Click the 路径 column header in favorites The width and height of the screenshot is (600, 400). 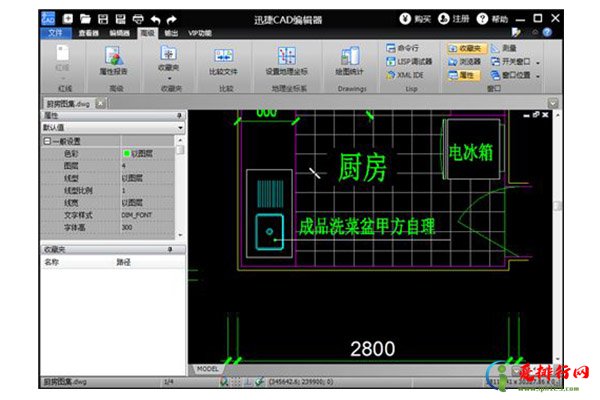(123, 262)
